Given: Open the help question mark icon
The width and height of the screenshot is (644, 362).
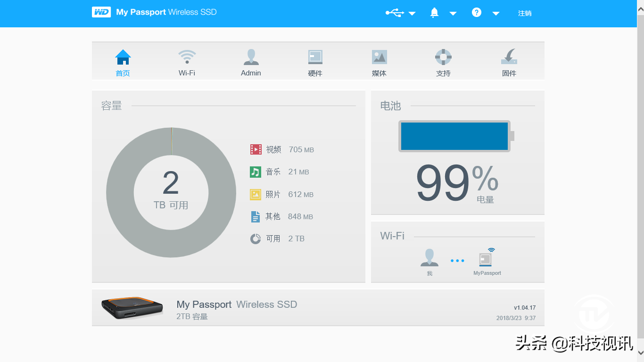Looking at the screenshot, I should pos(477,13).
